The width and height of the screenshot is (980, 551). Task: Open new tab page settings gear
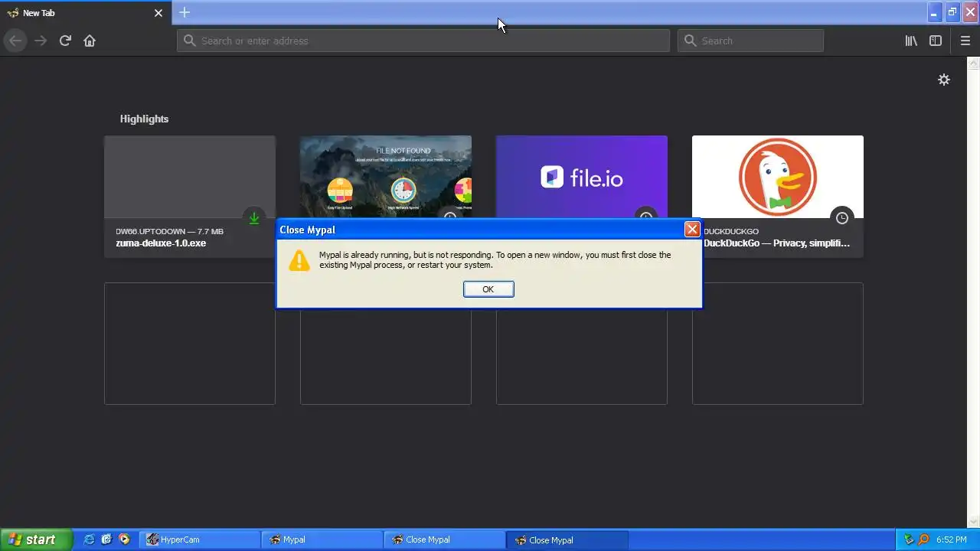coord(944,80)
